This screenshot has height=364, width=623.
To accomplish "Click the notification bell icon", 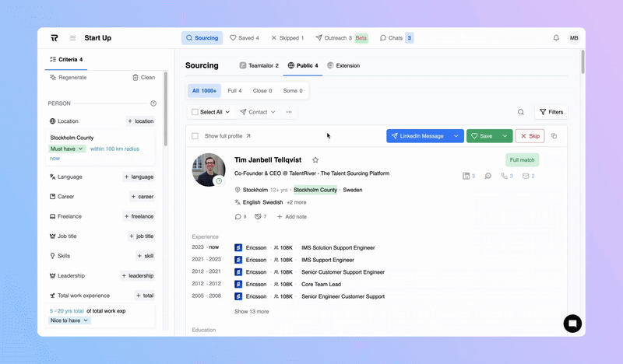I will coord(556,38).
